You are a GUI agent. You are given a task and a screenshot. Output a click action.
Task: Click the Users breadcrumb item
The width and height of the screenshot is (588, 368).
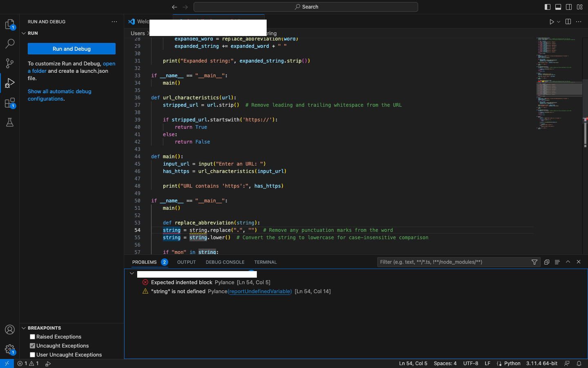point(138,33)
